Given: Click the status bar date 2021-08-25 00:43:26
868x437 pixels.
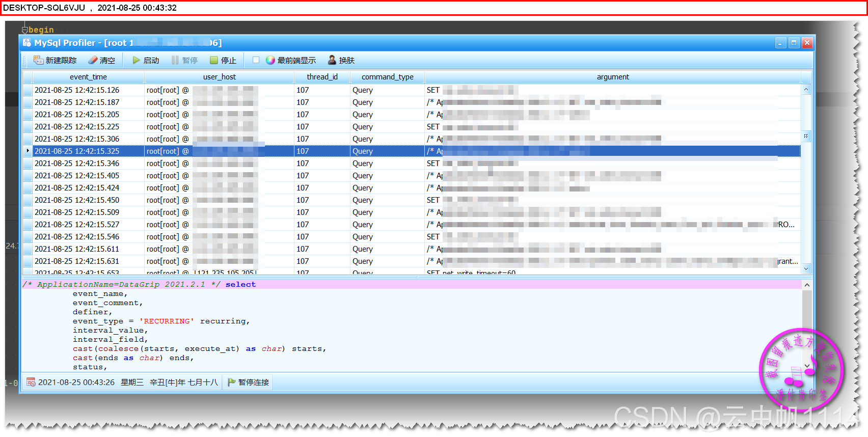Looking at the screenshot, I should [x=76, y=382].
